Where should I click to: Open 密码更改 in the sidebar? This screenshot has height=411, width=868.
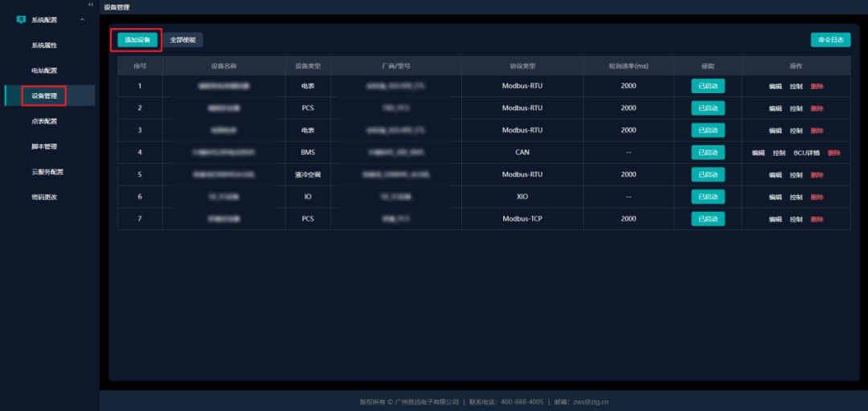[x=44, y=197]
